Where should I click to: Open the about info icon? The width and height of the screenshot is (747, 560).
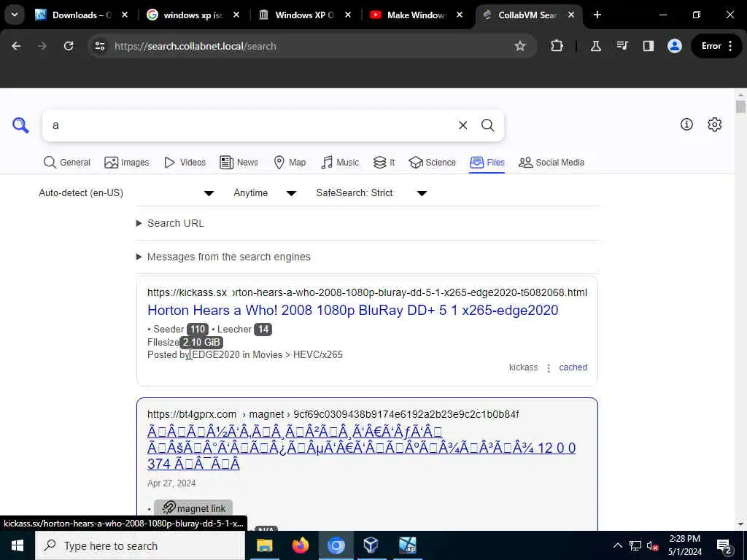(686, 124)
